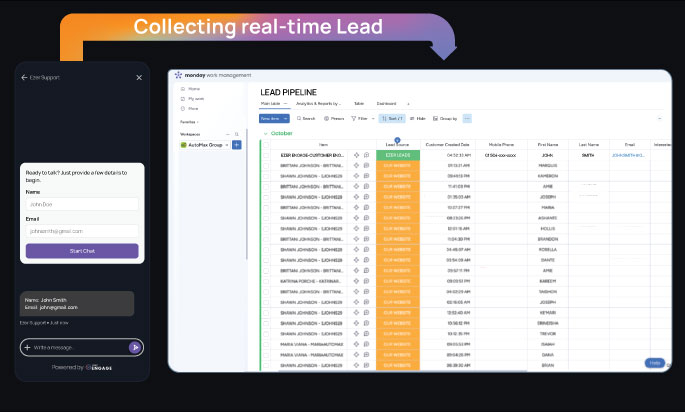Check the box for the EZER ENGAGE-CUSTOMER row

point(266,155)
